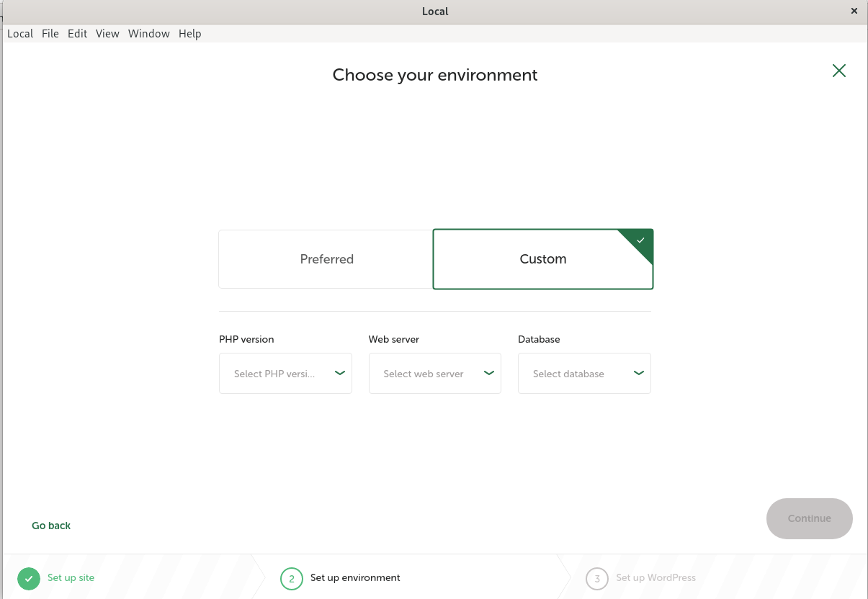868x599 pixels.
Task: Open the File menu
Action: 50,34
